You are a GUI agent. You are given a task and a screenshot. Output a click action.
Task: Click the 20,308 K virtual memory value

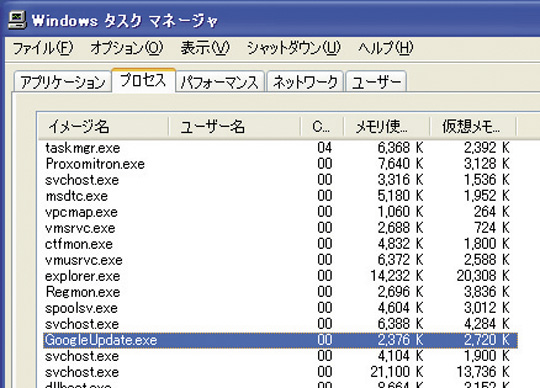[483, 276]
